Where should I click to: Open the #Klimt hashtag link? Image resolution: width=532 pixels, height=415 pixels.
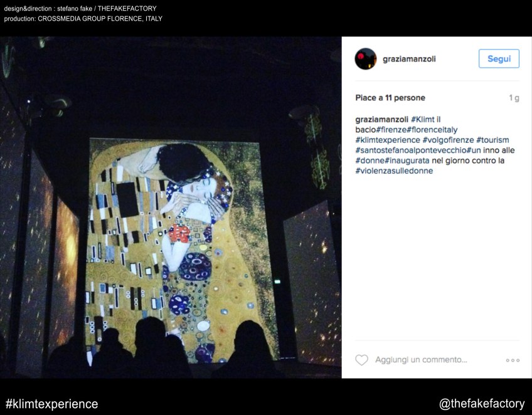(423, 119)
